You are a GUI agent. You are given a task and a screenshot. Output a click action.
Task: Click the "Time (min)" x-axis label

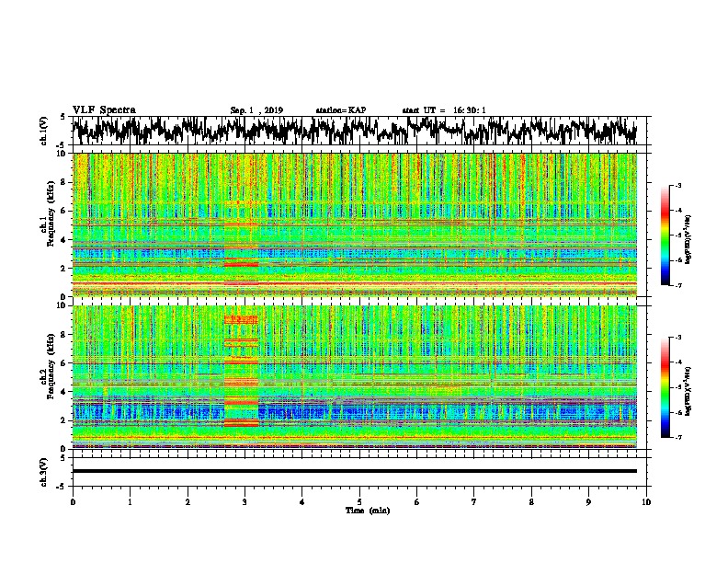tap(368, 511)
